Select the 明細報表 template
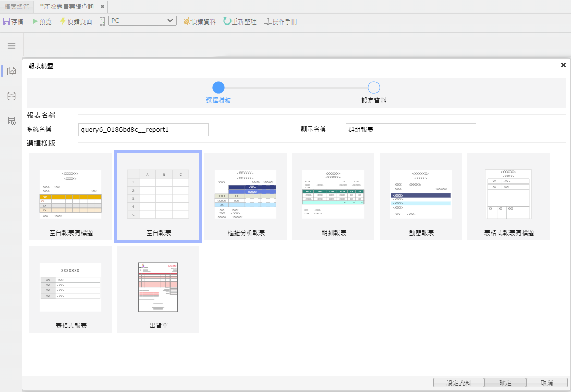Viewport: 571px width, 392px height. (333, 197)
